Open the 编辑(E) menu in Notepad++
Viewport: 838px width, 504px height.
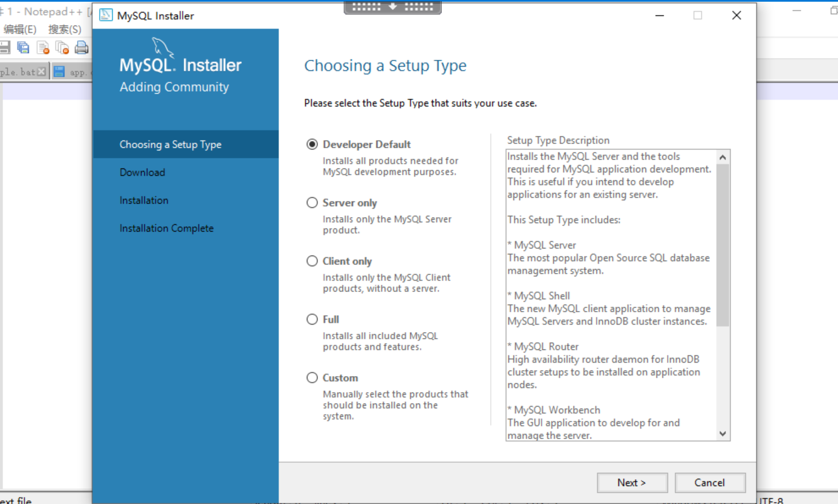click(x=20, y=29)
